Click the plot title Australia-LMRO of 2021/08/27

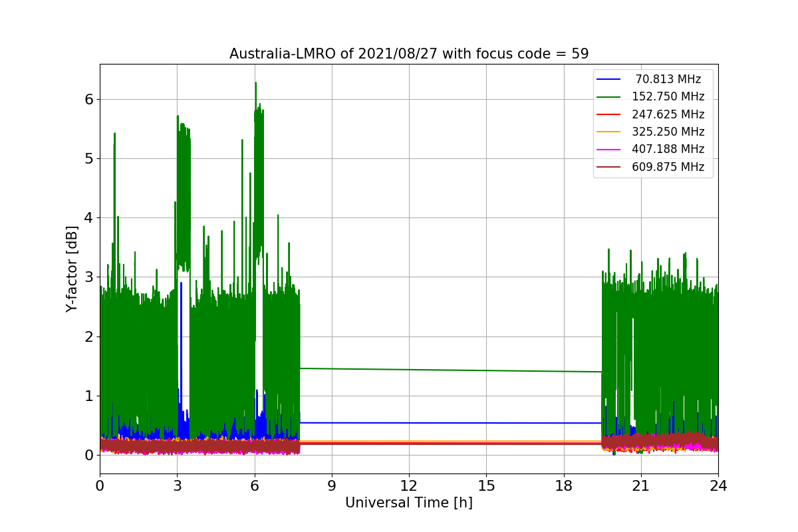coord(409,54)
